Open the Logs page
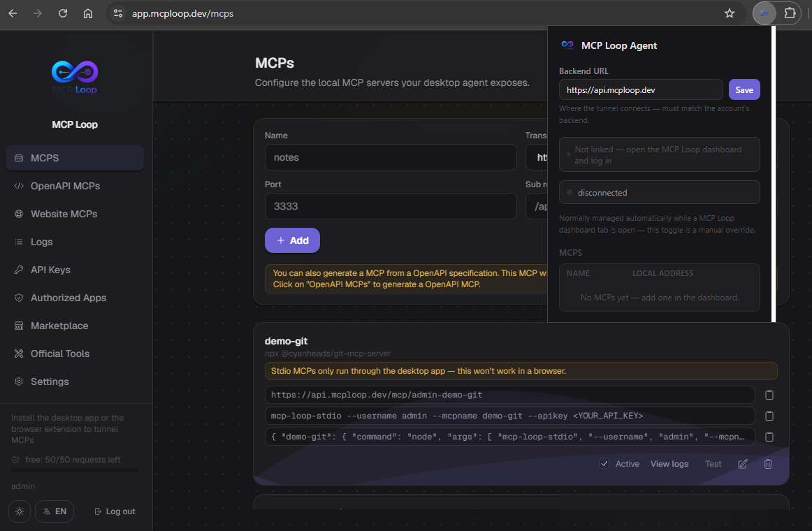Viewport: 812px width, 531px height. click(75, 242)
